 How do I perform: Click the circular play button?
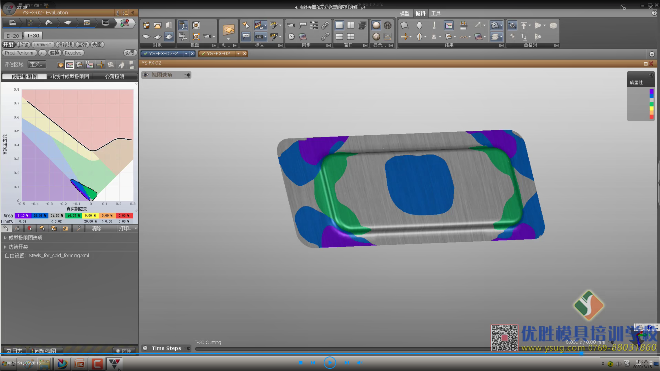point(330,362)
